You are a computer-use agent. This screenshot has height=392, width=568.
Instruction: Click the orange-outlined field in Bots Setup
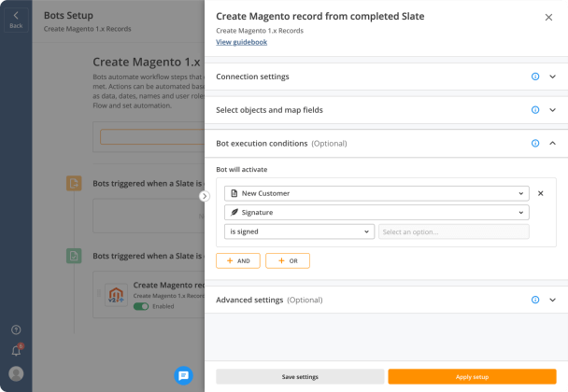pos(152,137)
